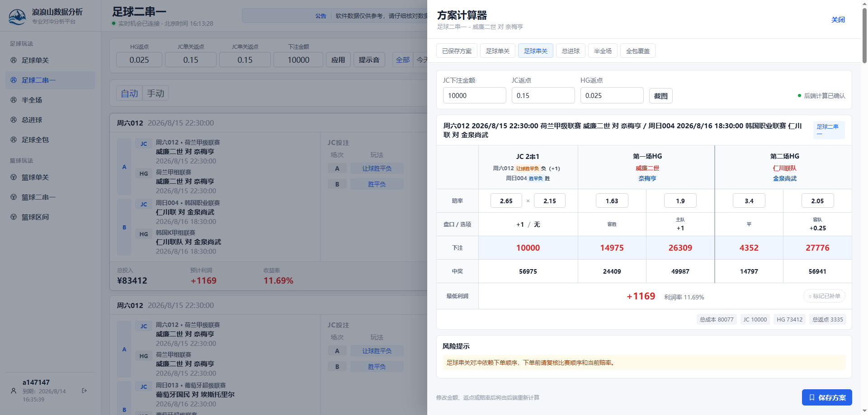Open 总进球 in the sidebar
Screen dimensions: 868x415
pyautogui.click(x=50, y=120)
